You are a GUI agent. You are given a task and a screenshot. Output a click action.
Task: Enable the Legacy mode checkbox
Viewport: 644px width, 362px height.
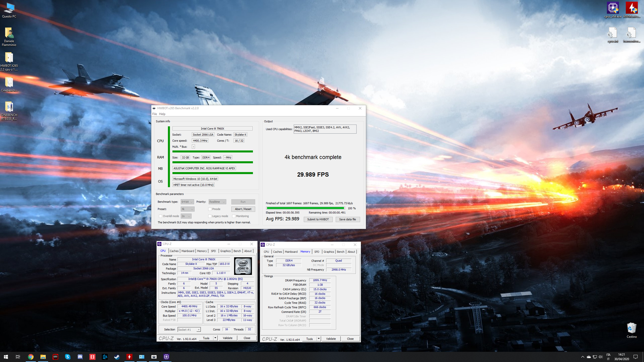(210, 216)
